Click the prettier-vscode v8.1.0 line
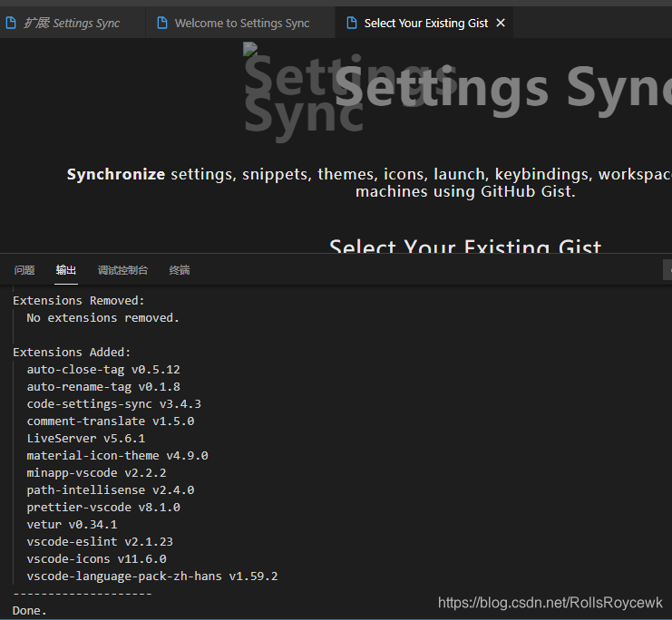The height and width of the screenshot is (620, 672). 103,508
